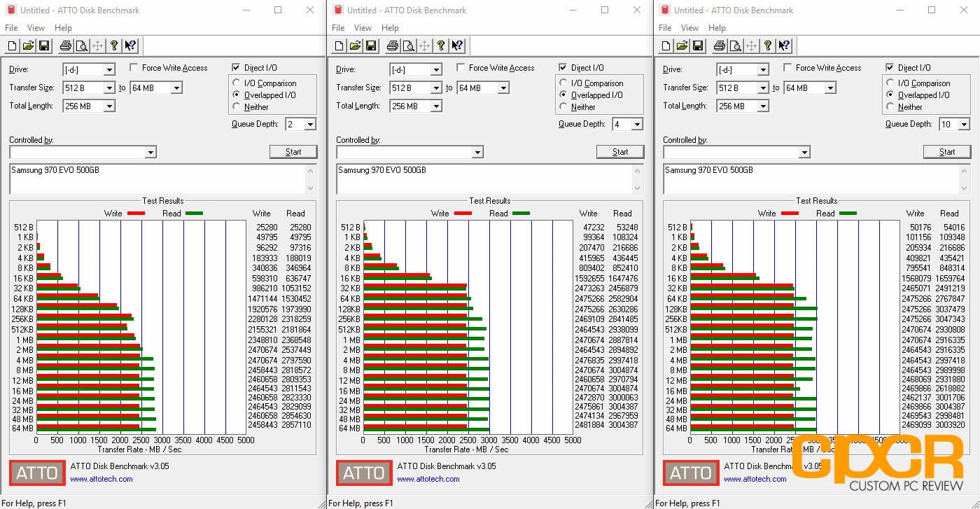Click Print Preview icon in right ATTO window
Image resolution: width=980 pixels, height=509 pixels.
coord(735,46)
